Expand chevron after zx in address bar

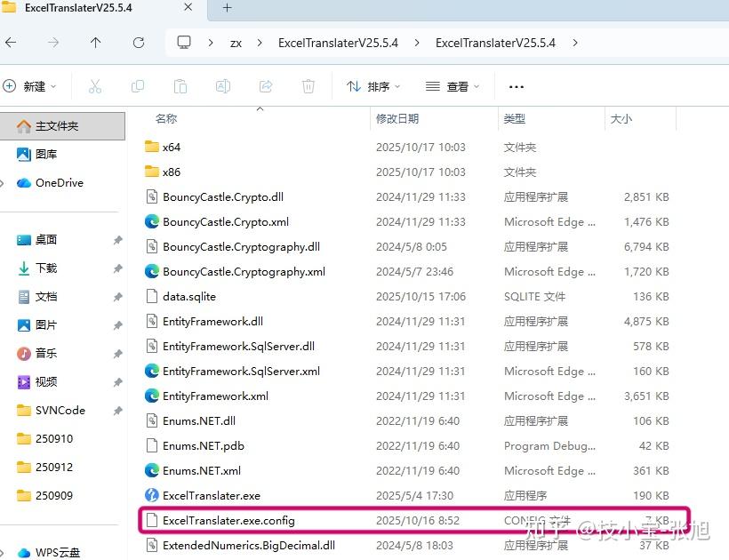260,43
